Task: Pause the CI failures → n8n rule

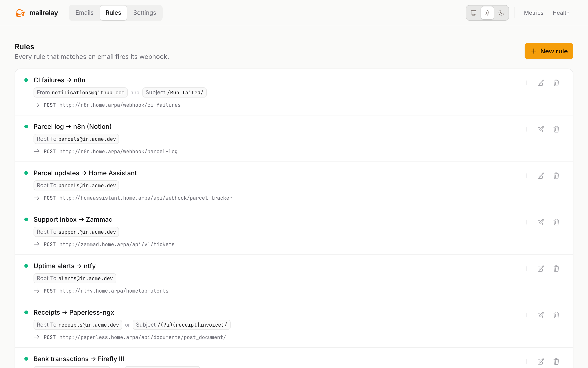Action: [525, 83]
